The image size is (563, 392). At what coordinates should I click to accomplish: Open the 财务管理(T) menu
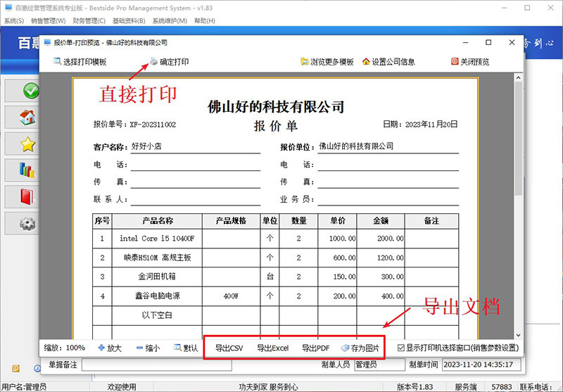(90, 21)
